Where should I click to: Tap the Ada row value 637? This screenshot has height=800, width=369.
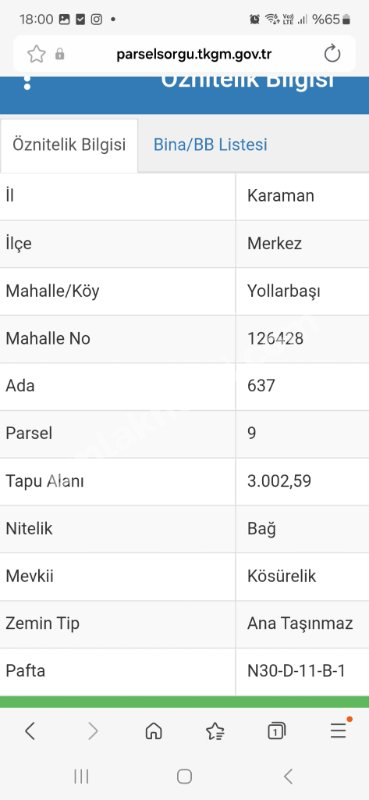(261, 386)
